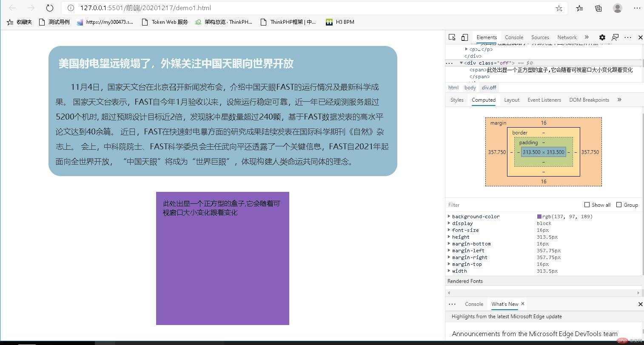This screenshot has height=345, width=644.
Task: Select body in the breadcrumb
Action: (470, 88)
